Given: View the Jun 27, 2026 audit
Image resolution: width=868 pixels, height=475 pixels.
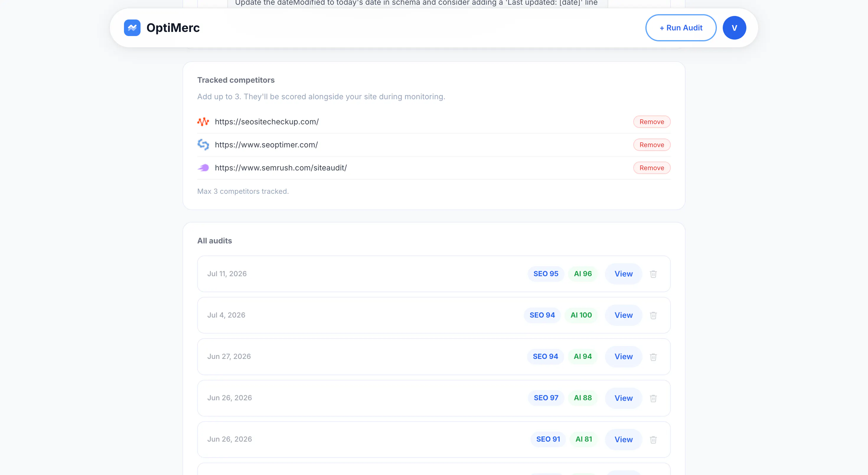Looking at the screenshot, I should click(623, 357).
